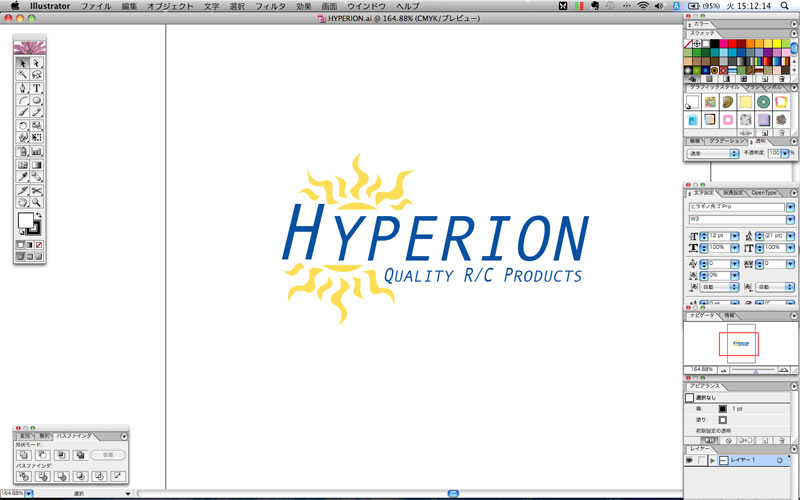Click Exclude overlapping shape areas icon
The height and width of the screenshot is (500, 800).
(80, 455)
